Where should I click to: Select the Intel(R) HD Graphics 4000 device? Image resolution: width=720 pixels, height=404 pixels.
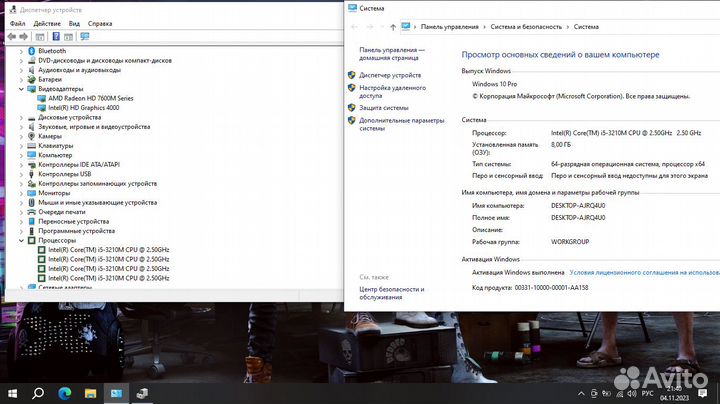coord(84,108)
